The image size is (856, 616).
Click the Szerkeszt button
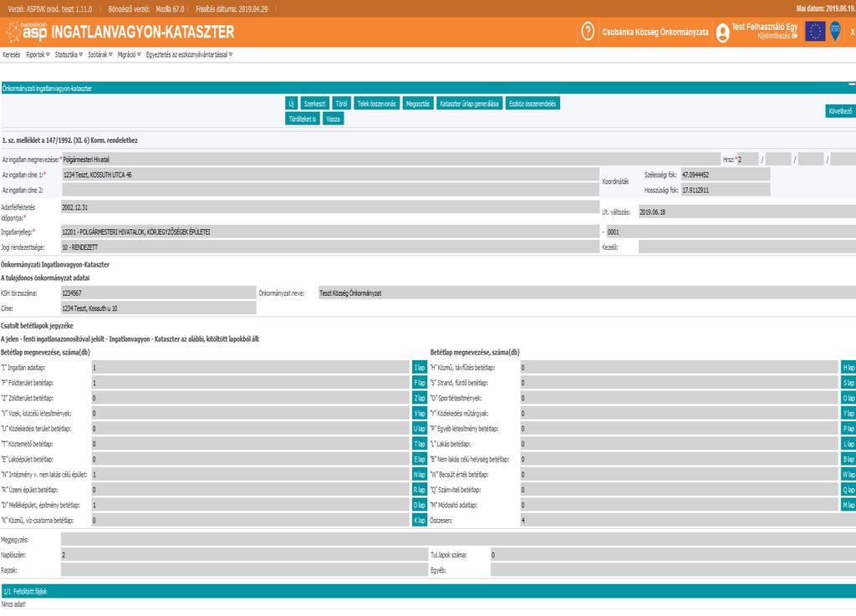[x=314, y=104]
